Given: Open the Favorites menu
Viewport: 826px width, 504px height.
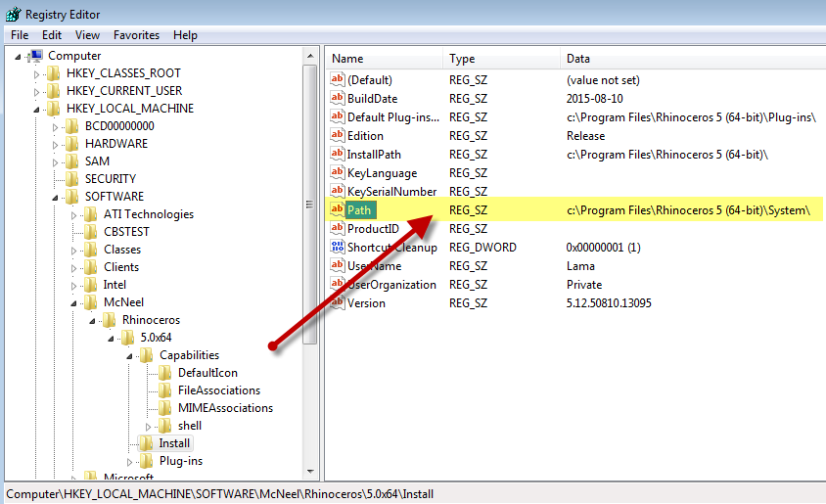Looking at the screenshot, I should click(x=136, y=35).
